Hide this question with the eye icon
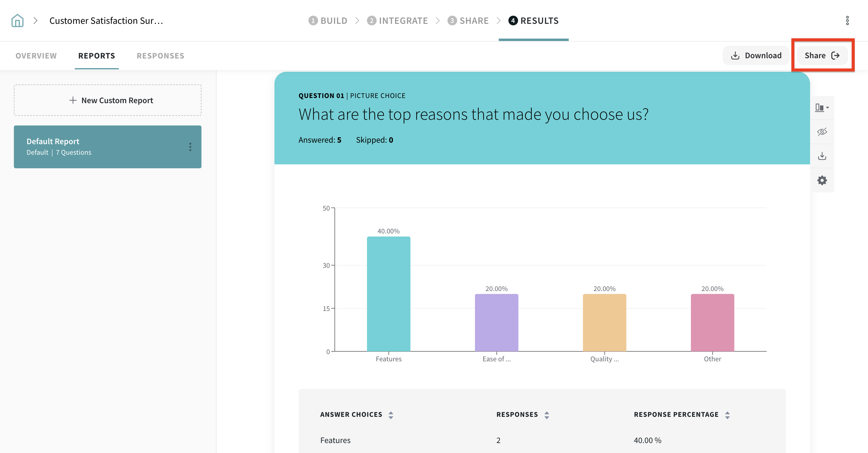The width and height of the screenshot is (868, 453). [x=822, y=132]
